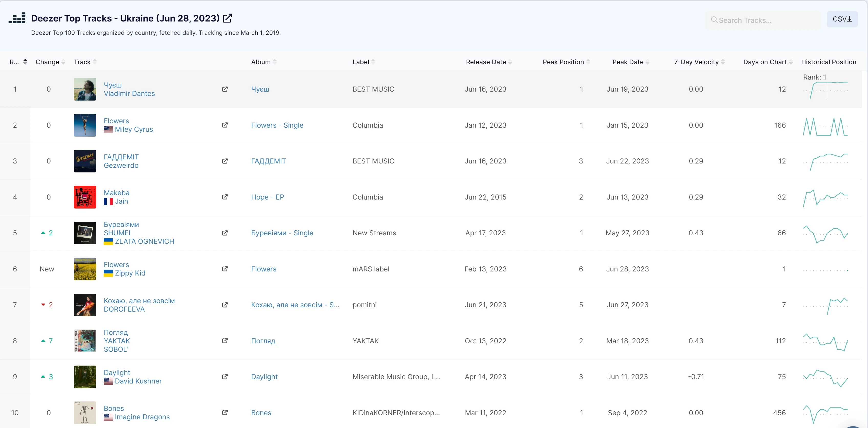
Task: Open external link for Daylight track
Action: tap(225, 377)
